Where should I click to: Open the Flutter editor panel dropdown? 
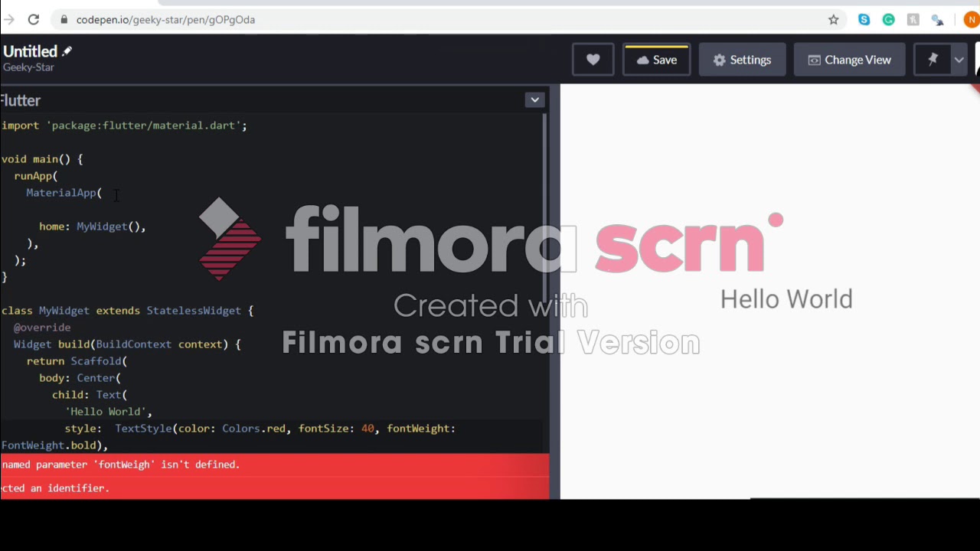pos(534,99)
